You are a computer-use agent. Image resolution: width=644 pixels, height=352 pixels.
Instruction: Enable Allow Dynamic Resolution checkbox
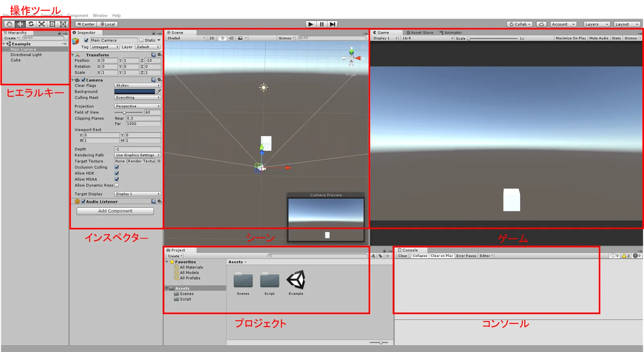click(117, 185)
